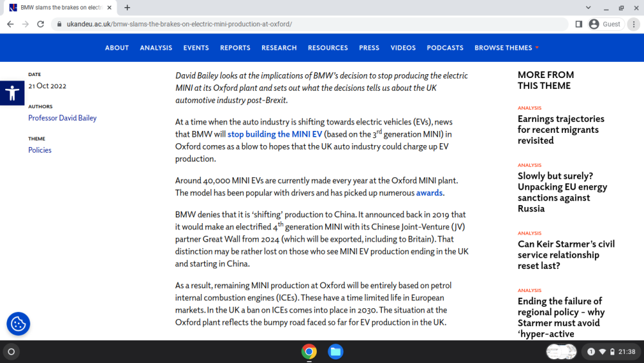Open the Analysis menu
The width and height of the screenshot is (644, 363).
(156, 48)
